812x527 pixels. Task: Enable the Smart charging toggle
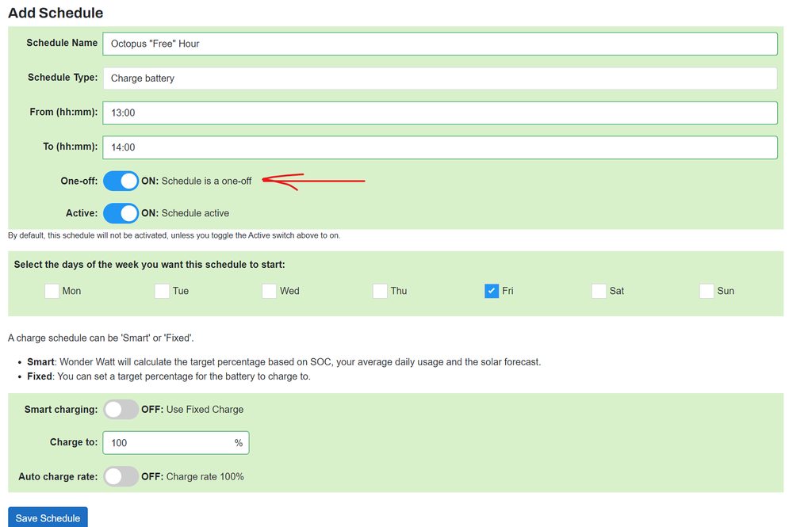tap(121, 410)
